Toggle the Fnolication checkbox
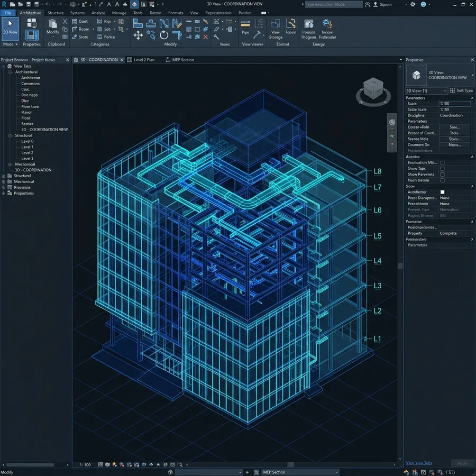The image size is (476, 476). (x=442, y=163)
